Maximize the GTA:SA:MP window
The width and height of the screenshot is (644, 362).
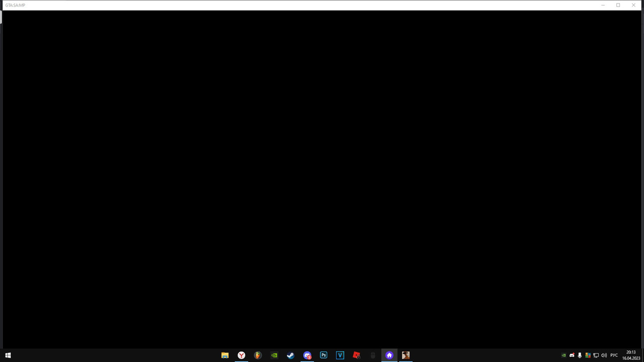(618, 5)
